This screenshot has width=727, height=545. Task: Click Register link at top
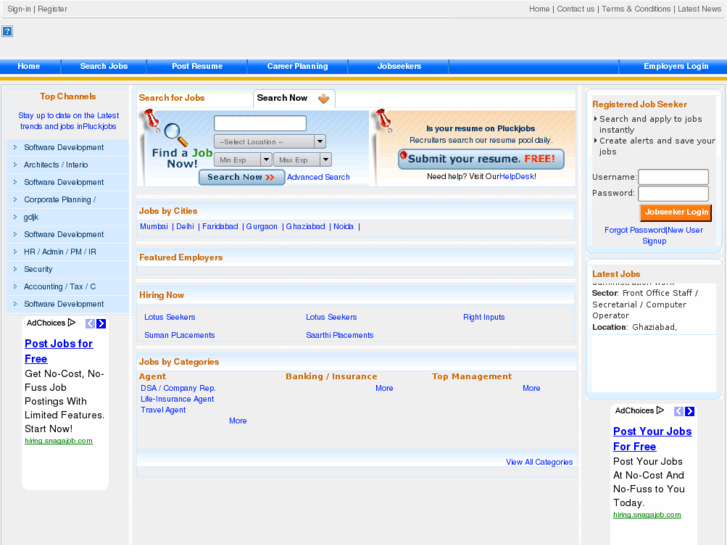click(52, 9)
